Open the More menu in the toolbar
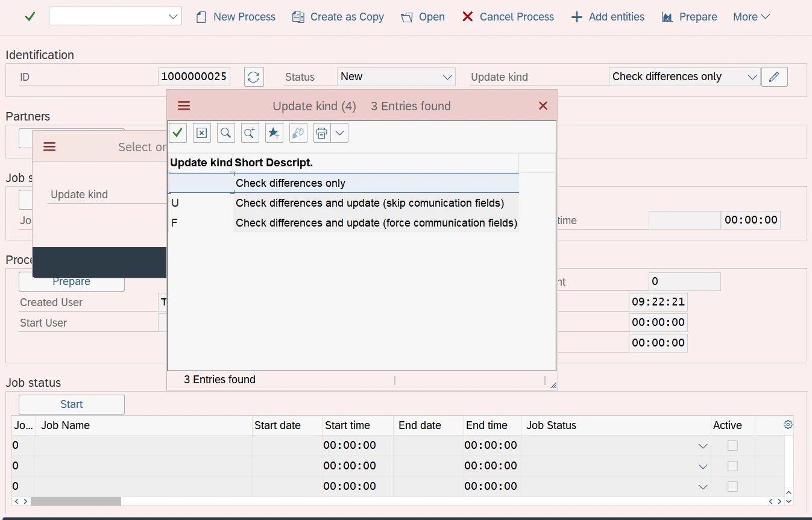 (751, 17)
